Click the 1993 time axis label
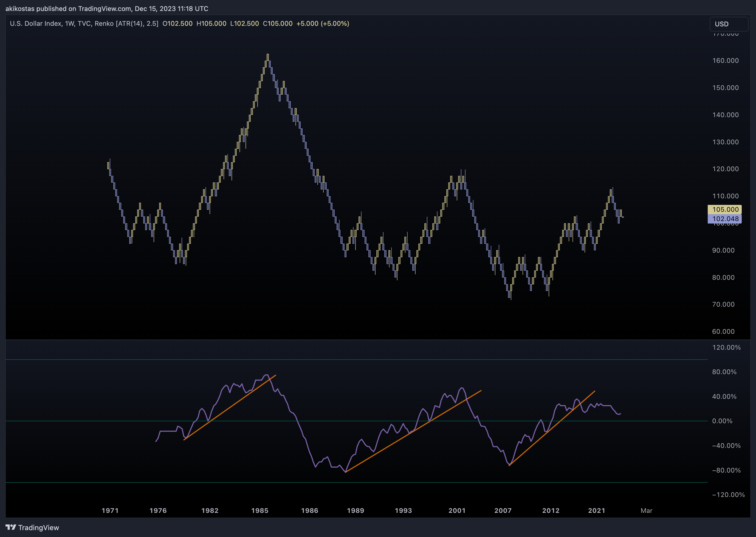Screen dimensions: 756x537 tap(404, 511)
